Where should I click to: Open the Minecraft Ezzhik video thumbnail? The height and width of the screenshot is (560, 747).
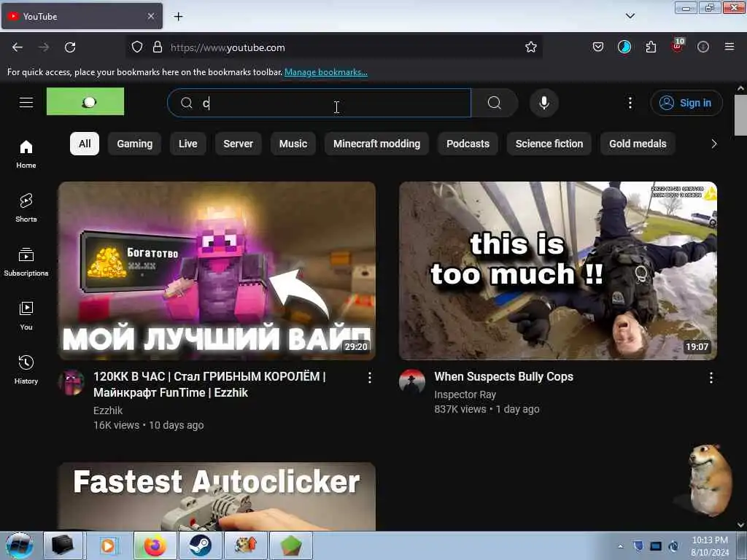217,271
